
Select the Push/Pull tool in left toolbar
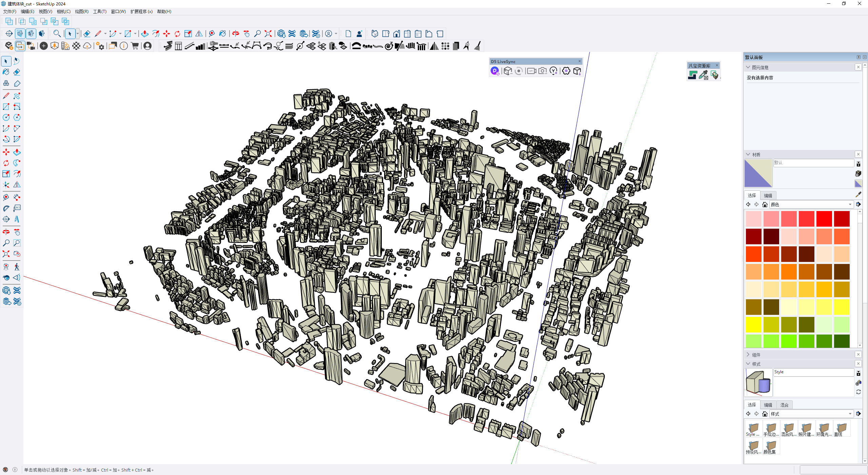click(x=17, y=152)
